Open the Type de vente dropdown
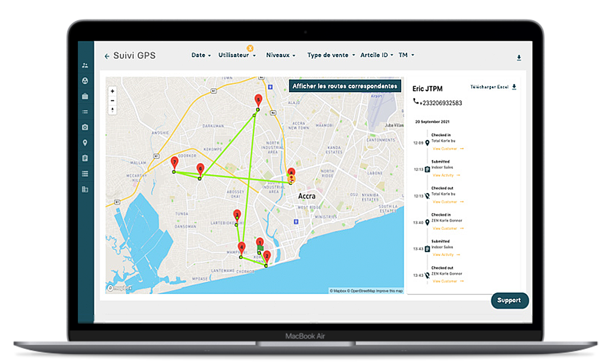The width and height of the screenshot is (611, 364). (x=331, y=55)
